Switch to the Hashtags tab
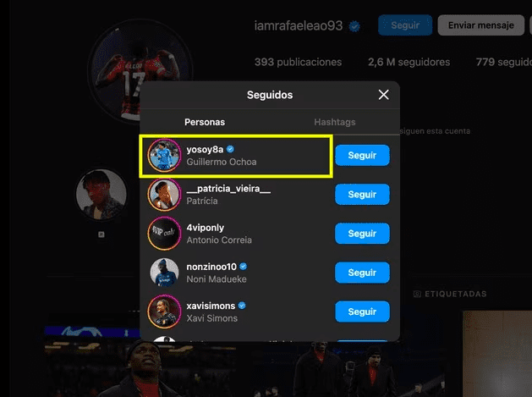 [335, 122]
